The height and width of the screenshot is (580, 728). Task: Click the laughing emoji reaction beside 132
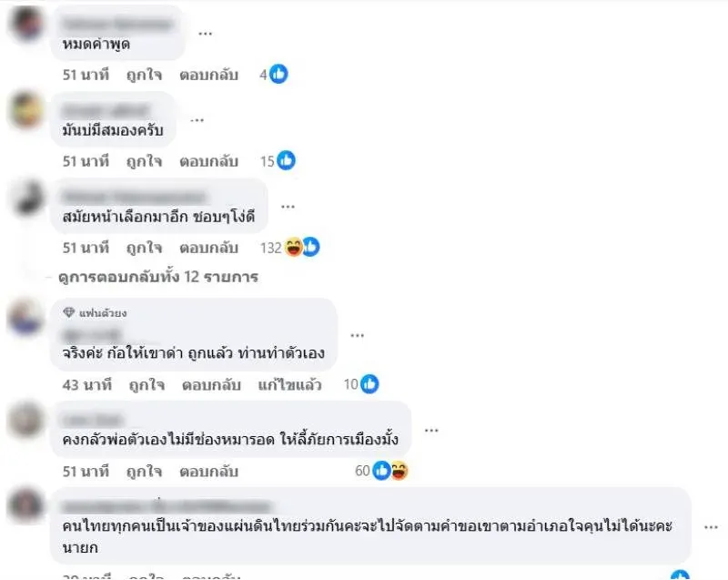294,247
